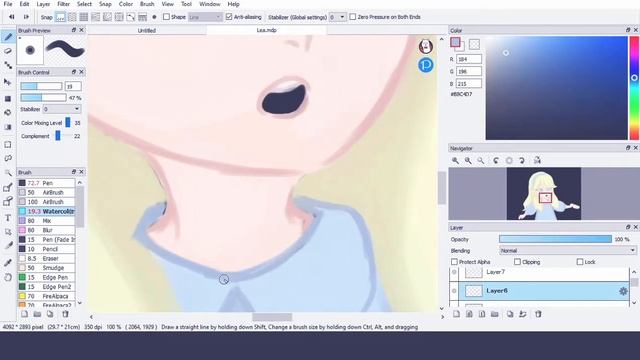The image size is (640, 360).
Task: Open the Blending mode dropdown
Action: coord(567,250)
